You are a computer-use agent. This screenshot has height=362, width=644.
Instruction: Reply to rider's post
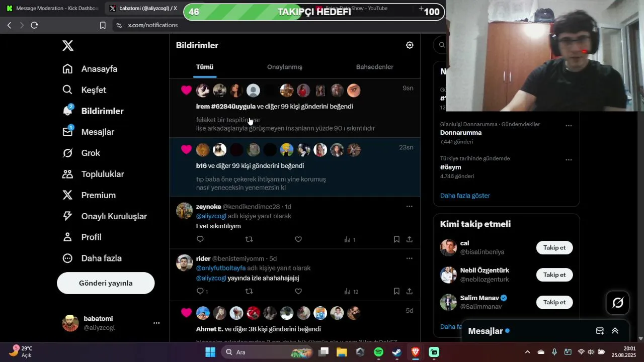click(202, 291)
